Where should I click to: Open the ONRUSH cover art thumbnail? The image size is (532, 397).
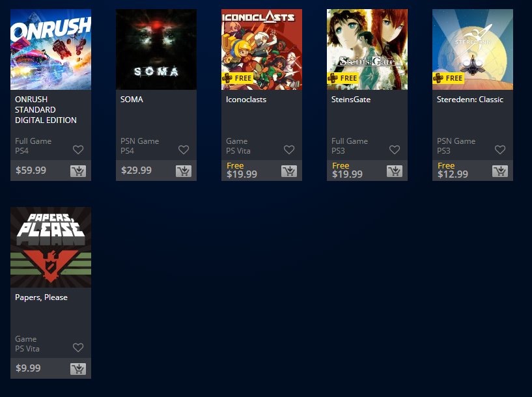[51, 49]
